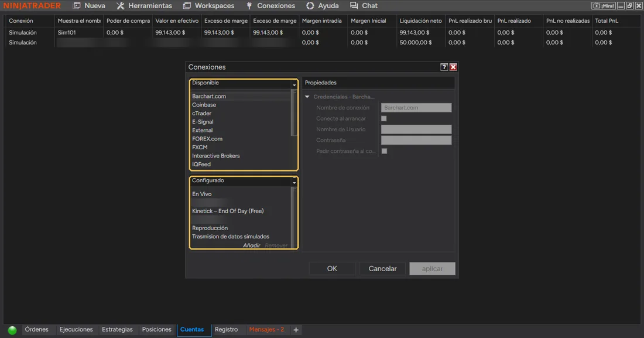Viewport: 644px width, 338px height.
Task: Open the Mensajes - 2 tab
Action: [x=266, y=329]
